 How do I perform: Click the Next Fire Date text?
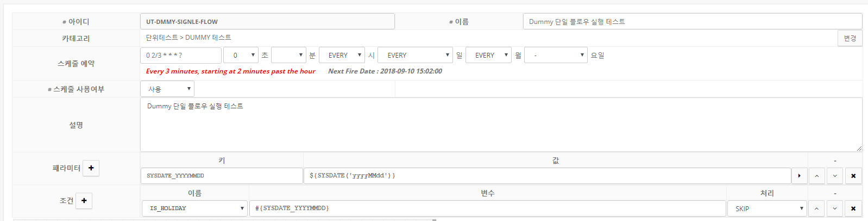385,71
